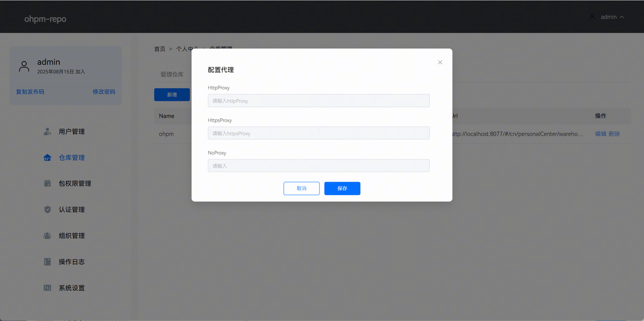
Task: Focus the HttpProxy input field
Action: 318,101
